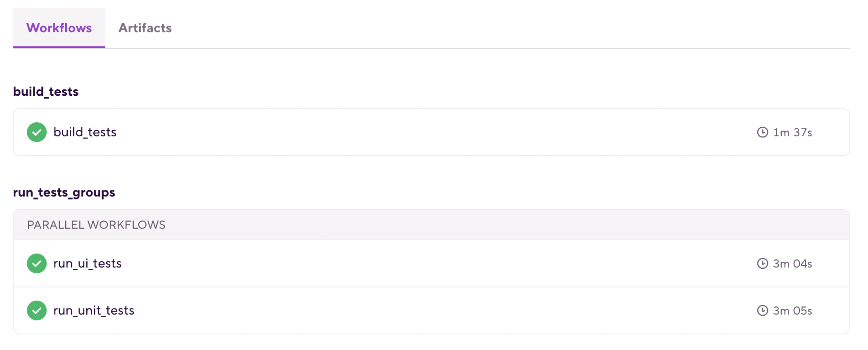Image resolution: width=868 pixels, height=350 pixels.
Task: Collapse the run_tests_groups stage
Action: click(x=64, y=192)
